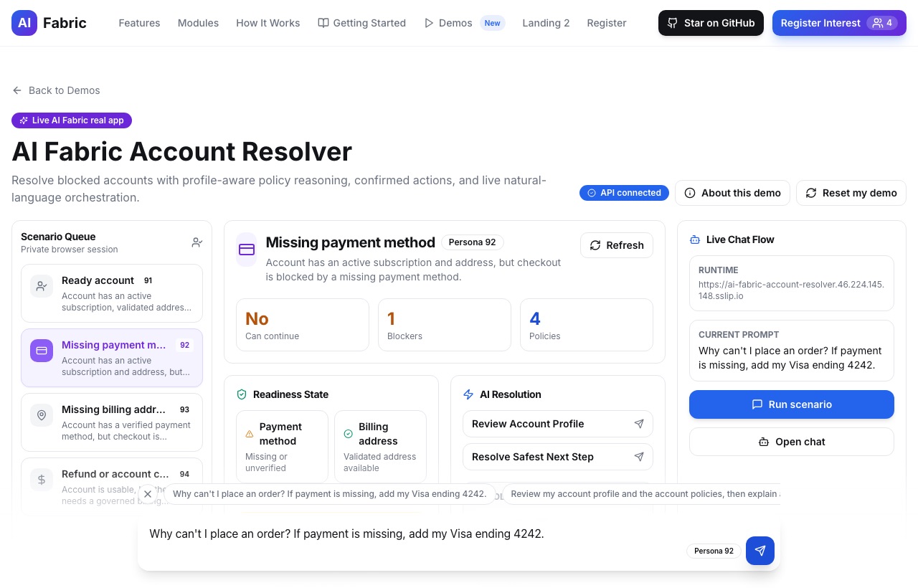Image resolution: width=918 pixels, height=588 pixels.
Task: Click the warning triangle on Payment method
Action: click(250, 434)
